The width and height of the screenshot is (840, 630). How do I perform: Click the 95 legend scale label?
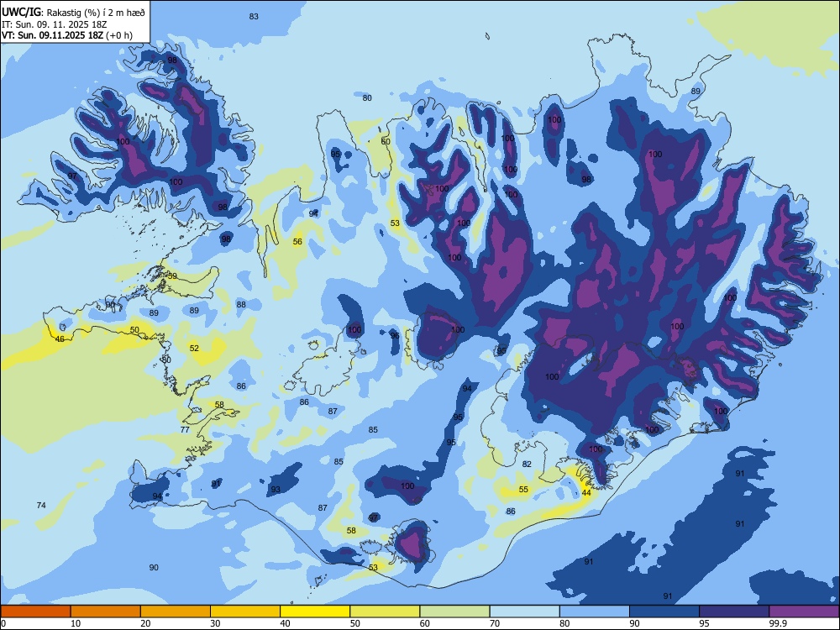[704, 623]
